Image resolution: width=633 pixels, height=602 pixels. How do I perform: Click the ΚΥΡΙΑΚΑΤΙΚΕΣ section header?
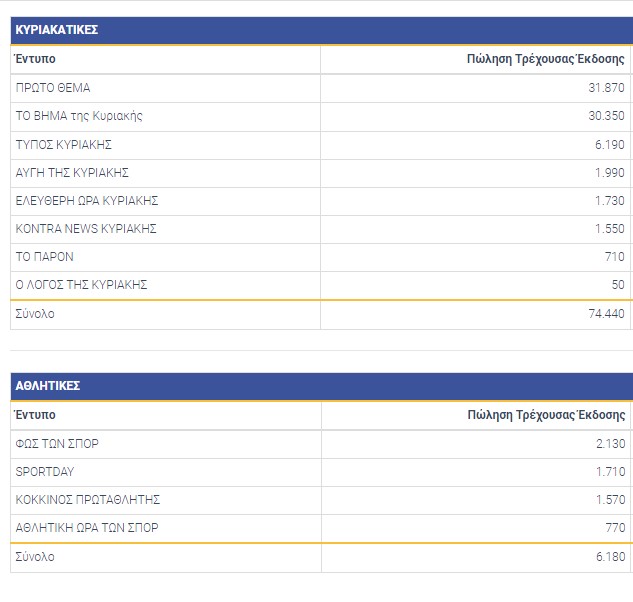[57, 30]
